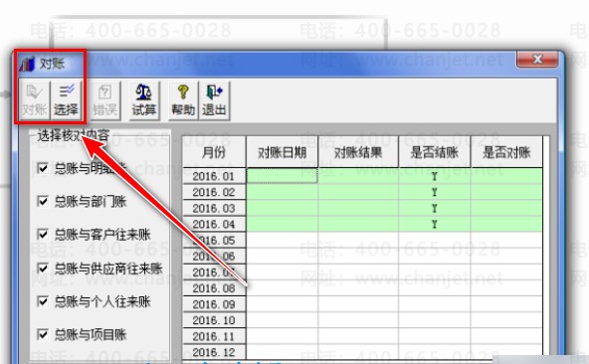The width and height of the screenshot is (589, 364).
Task: Select the 2016.05 month row
Action: coord(362,240)
